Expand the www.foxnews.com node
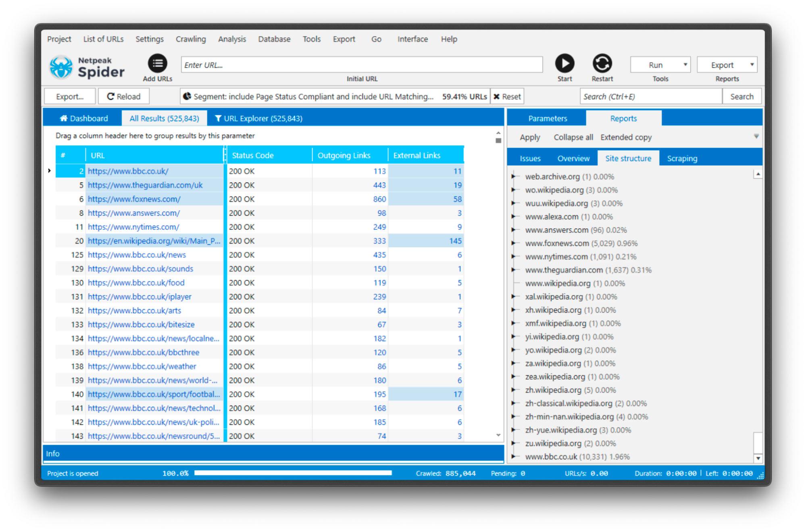 [514, 243]
